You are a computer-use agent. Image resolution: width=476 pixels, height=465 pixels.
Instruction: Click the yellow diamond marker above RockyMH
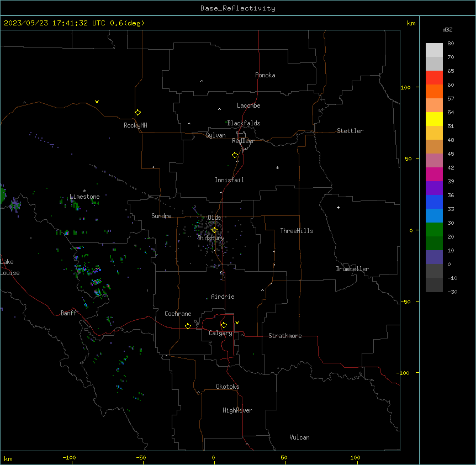tap(137, 112)
